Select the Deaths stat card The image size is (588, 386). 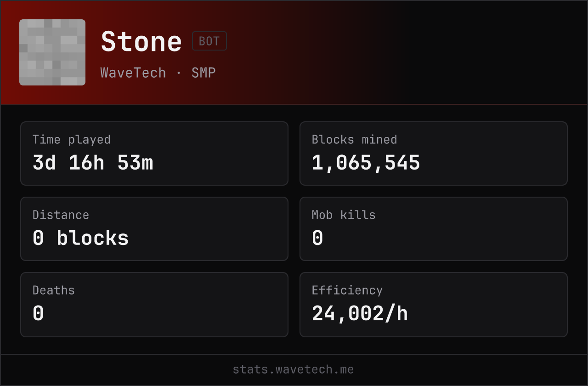coord(154,305)
